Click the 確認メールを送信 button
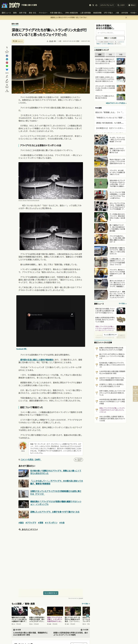Viewport: 138px width, 644px height. click(110, 38)
